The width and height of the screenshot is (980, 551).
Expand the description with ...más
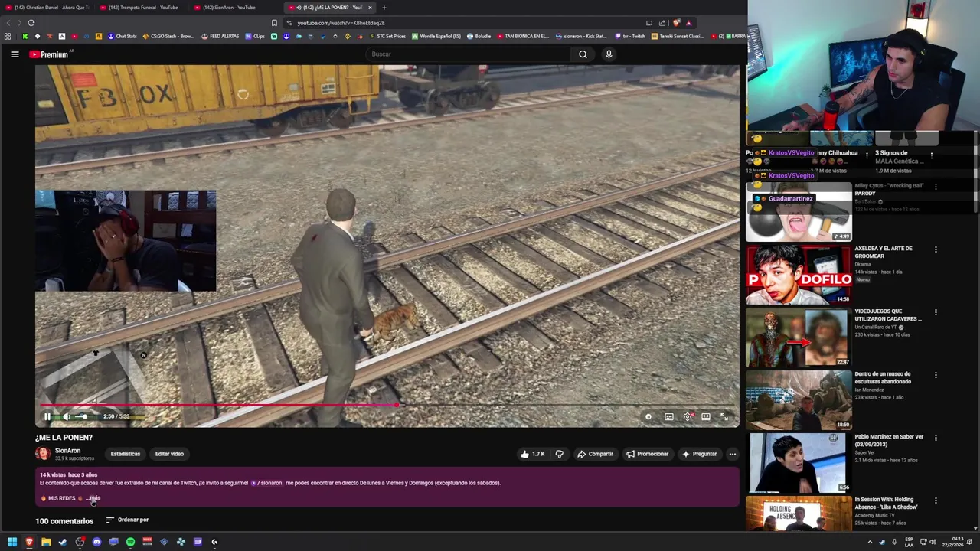tap(93, 498)
